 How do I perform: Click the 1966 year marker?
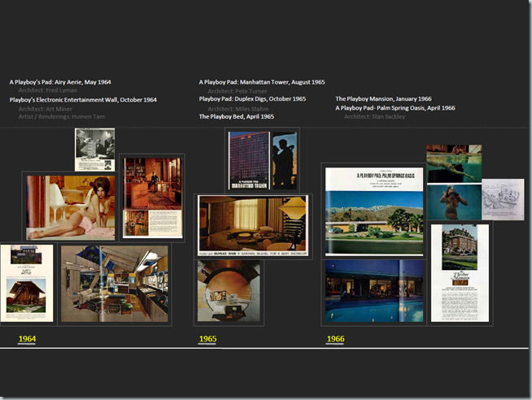(x=335, y=338)
